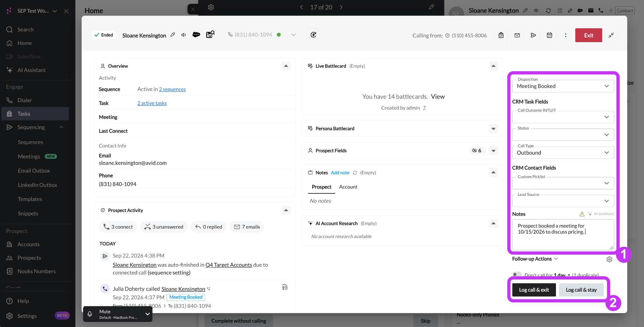Collapse the AI Account Research panel
This screenshot has width=644, height=327.
pyautogui.click(x=493, y=223)
